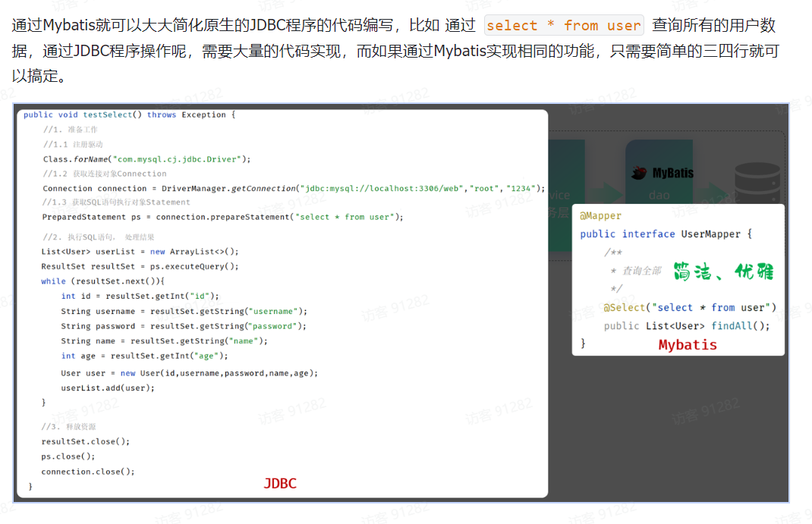This screenshot has width=812, height=524.
Task: Click the red "JDBC" label
Action: click(x=280, y=483)
